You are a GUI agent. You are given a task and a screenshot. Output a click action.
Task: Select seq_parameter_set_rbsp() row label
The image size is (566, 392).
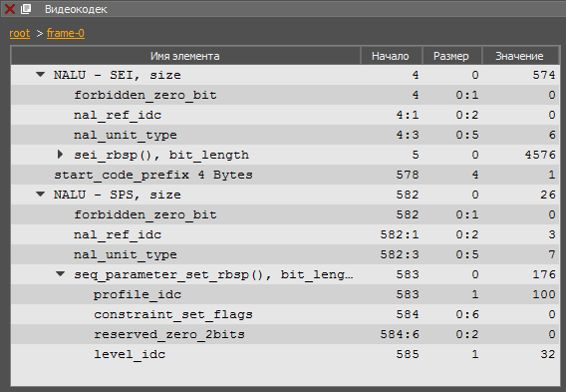click(214, 275)
